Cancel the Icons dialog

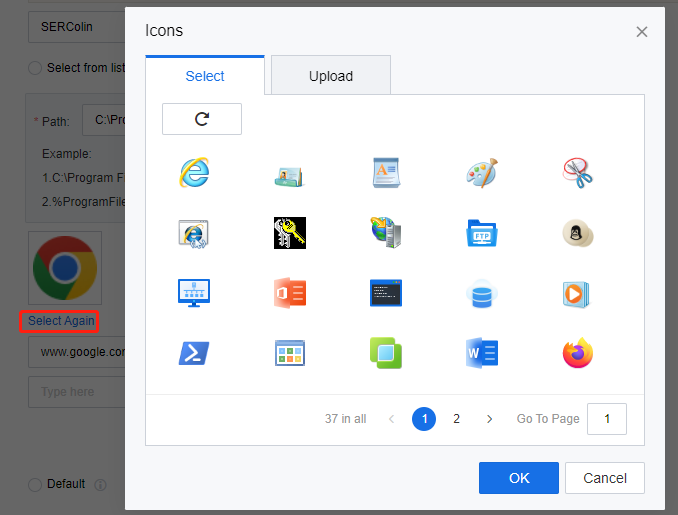[x=604, y=478]
